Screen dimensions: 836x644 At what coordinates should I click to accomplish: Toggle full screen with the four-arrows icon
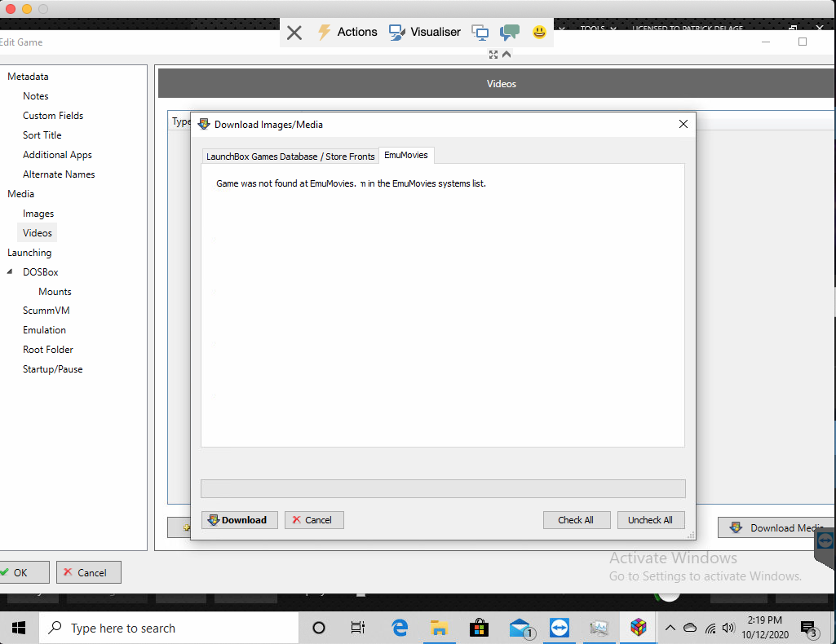pyautogui.click(x=493, y=55)
